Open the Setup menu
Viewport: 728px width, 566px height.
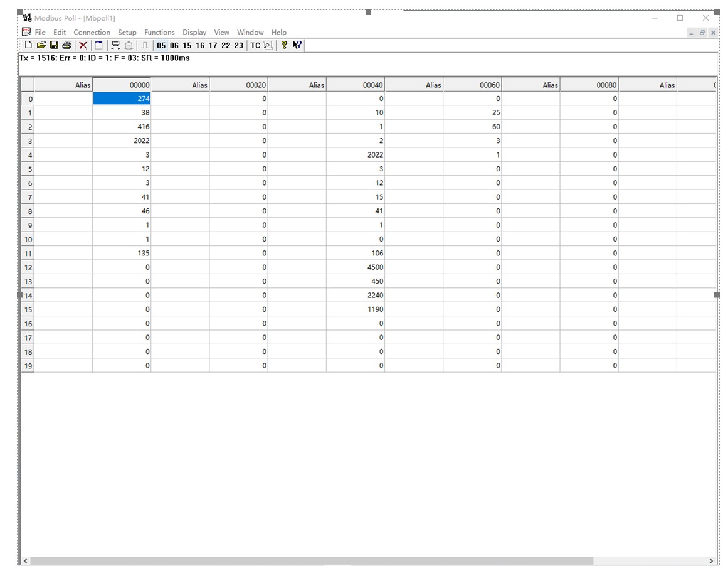[127, 32]
